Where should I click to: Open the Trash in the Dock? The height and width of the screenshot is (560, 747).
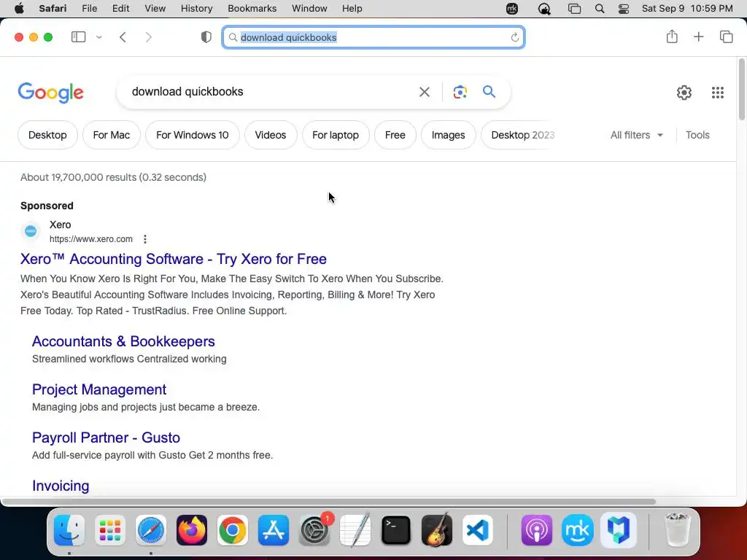tap(677, 530)
